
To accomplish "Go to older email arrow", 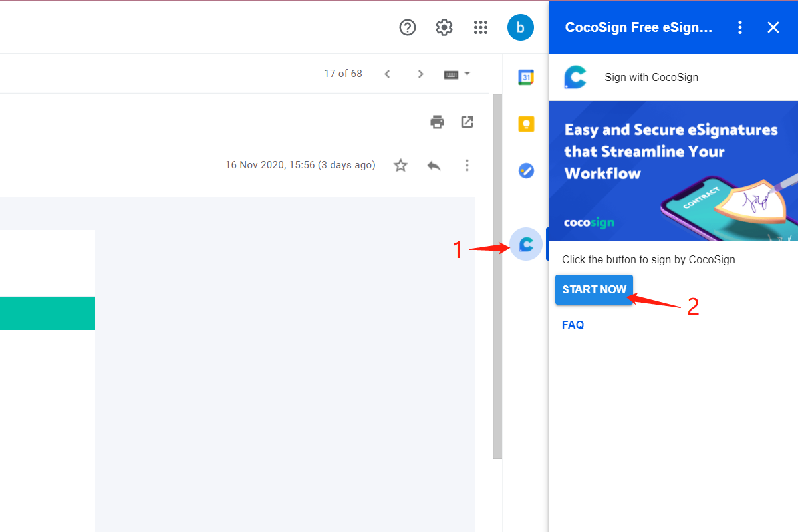I will pos(420,74).
